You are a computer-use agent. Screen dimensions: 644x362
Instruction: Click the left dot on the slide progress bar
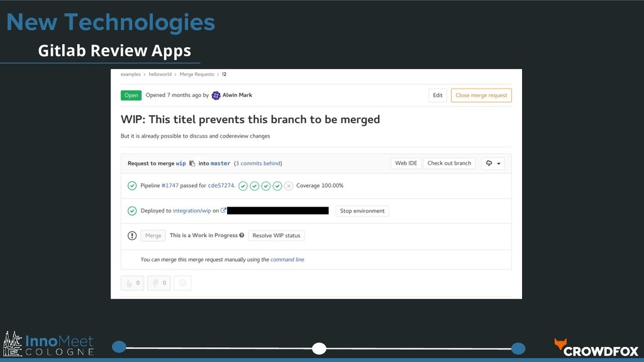coord(119,347)
